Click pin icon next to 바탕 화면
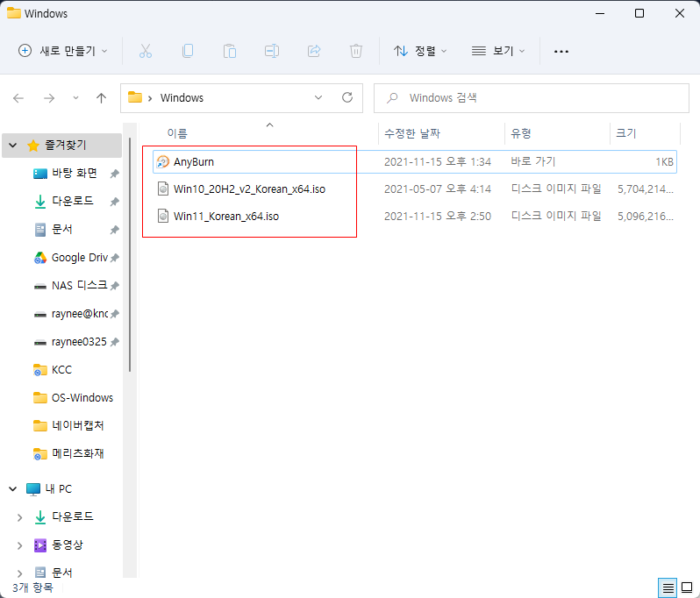 (115, 173)
